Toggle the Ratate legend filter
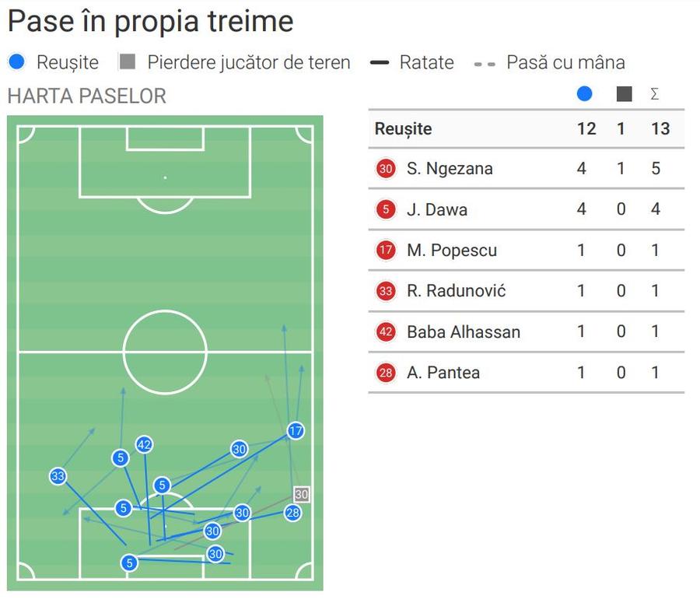The width and height of the screenshot is (700, 603). click(412, 62)
